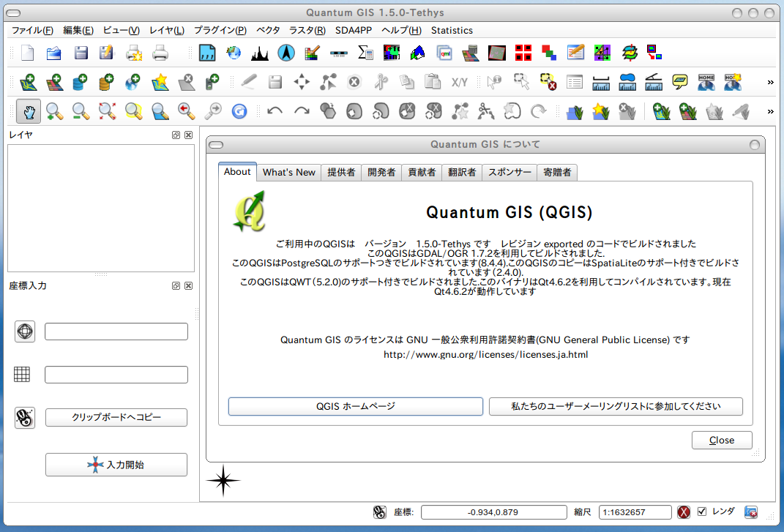Click the user mailing list join button
Viewport: 784px width, 532px height.
(x=616, y=406)
